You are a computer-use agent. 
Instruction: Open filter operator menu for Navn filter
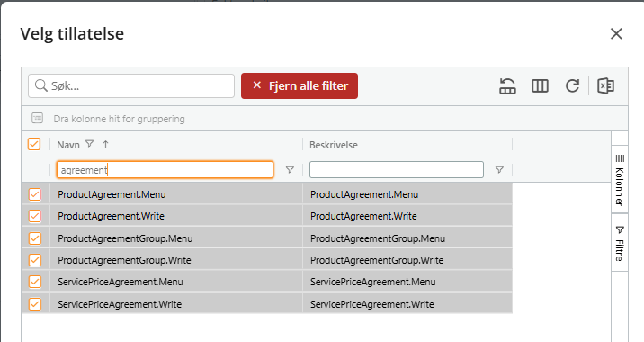point(290,170)
